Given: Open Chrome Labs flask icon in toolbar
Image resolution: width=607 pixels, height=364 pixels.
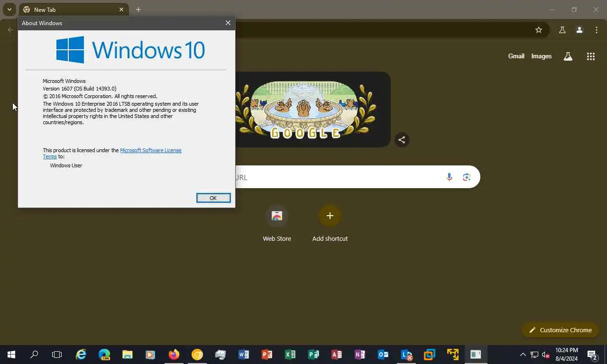Looking at the screenshot, I should [x=562, y=30].
